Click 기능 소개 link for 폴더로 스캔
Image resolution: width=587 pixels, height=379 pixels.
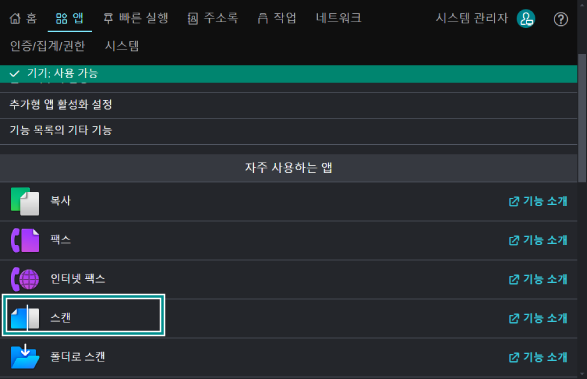538,357
